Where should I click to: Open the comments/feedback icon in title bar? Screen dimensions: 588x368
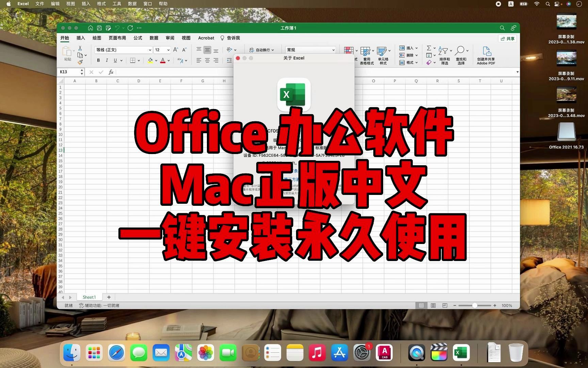(513, 28)
